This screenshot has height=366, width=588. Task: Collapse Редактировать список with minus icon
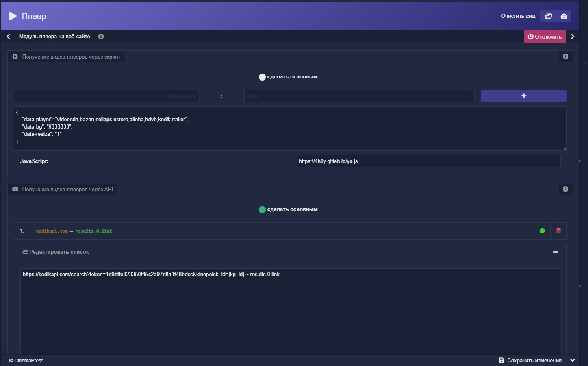click(x=555, y=252)
